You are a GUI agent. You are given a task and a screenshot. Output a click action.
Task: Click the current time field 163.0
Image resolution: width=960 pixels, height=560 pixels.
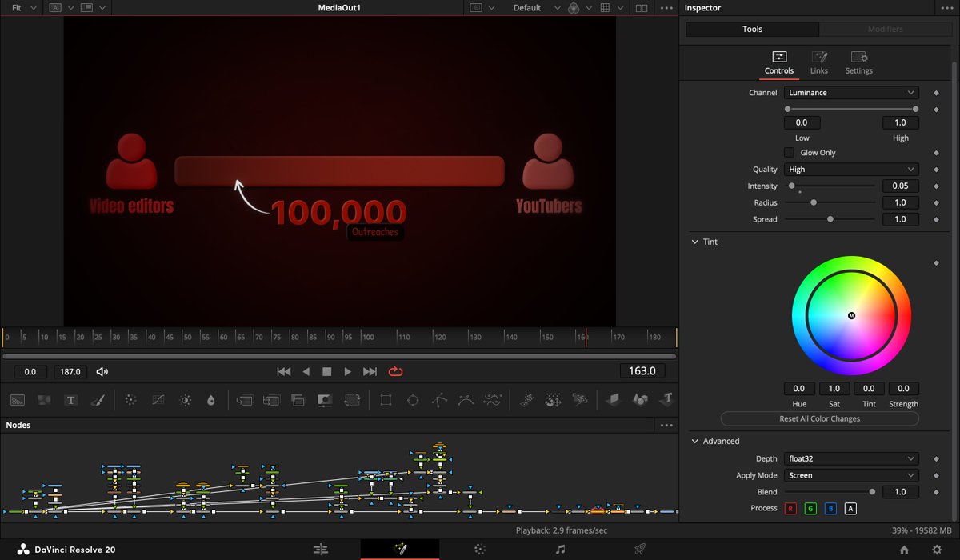pyautogui.click(x=642, y=371)
